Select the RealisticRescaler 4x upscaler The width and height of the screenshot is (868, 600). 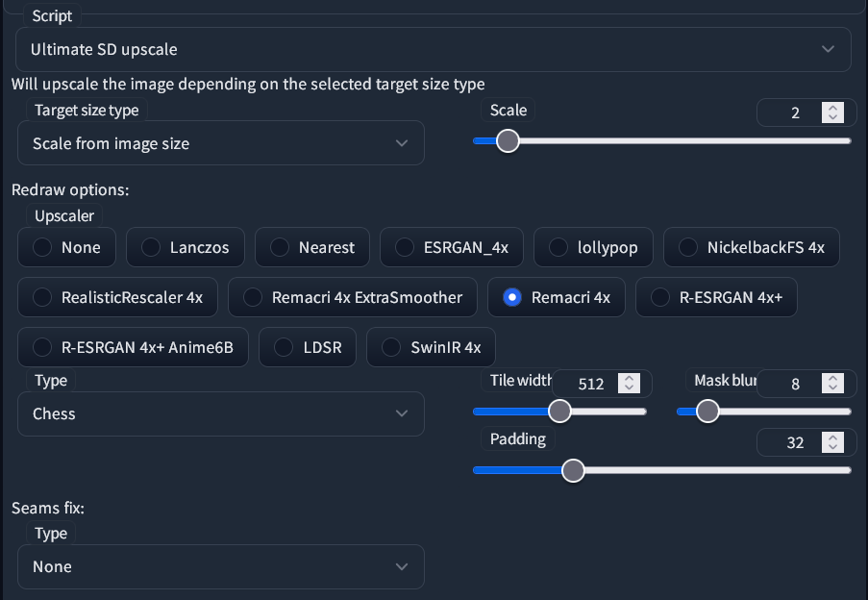click(x=117, y=297)
